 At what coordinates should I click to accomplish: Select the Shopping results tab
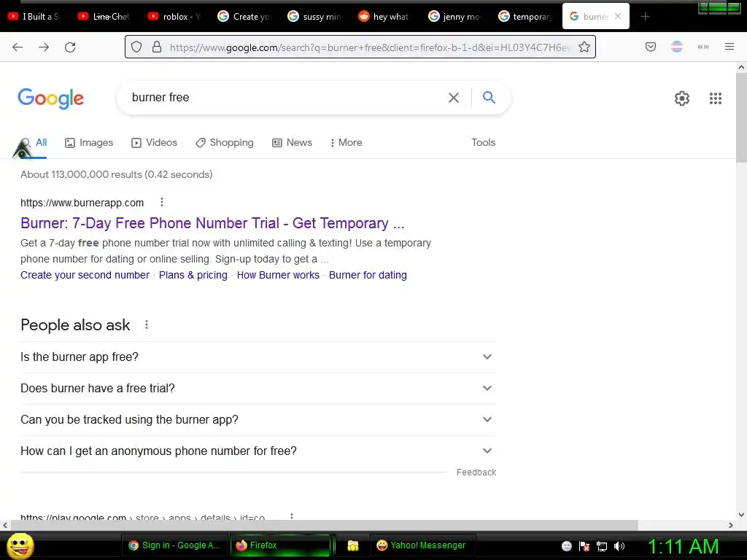tap(225, 143)
